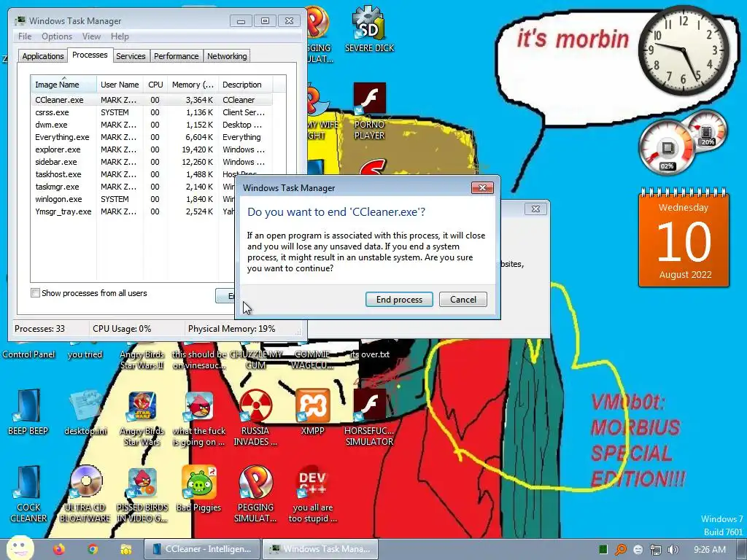Open the Options menu in Task Manager
Viewport: 747px width, 560px height.
pyautogui.click(x=57, y=36)
